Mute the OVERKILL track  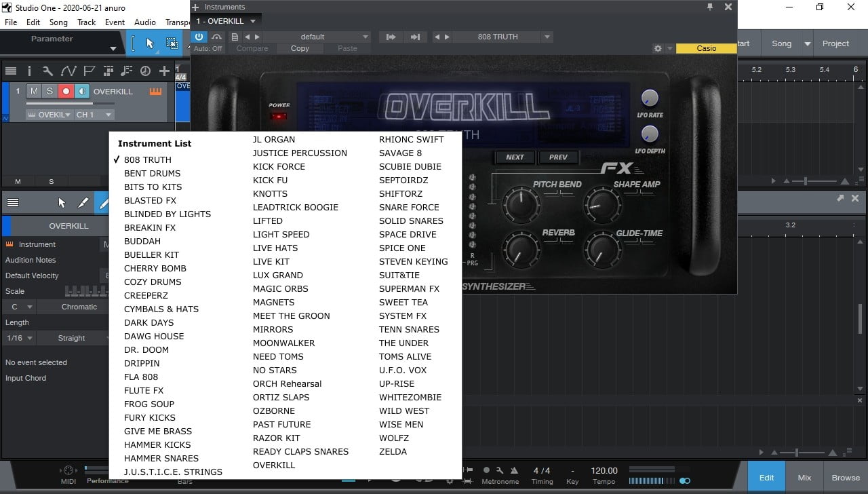pos(35,92)
